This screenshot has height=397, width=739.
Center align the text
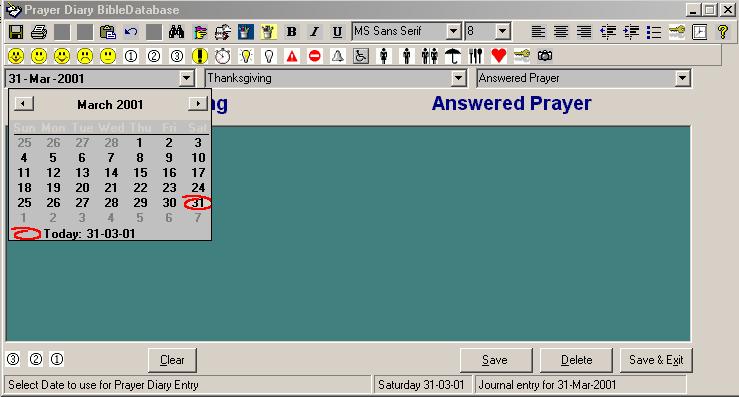(561, 32)
